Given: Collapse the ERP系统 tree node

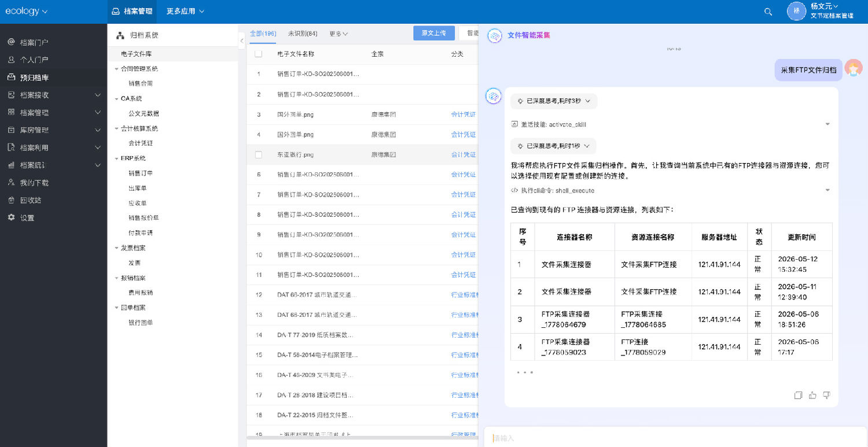Looking at the screenshot, I should pos(116,158).
